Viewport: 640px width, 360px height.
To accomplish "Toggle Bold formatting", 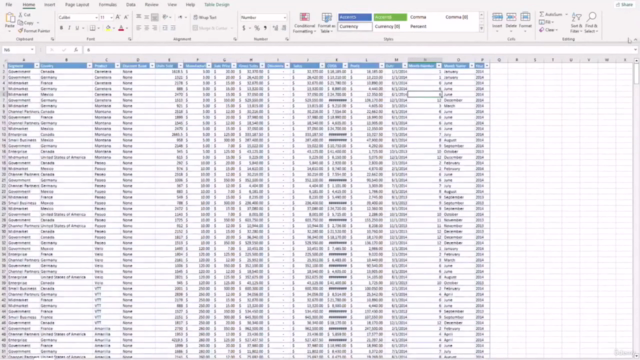I will (61, 28).
